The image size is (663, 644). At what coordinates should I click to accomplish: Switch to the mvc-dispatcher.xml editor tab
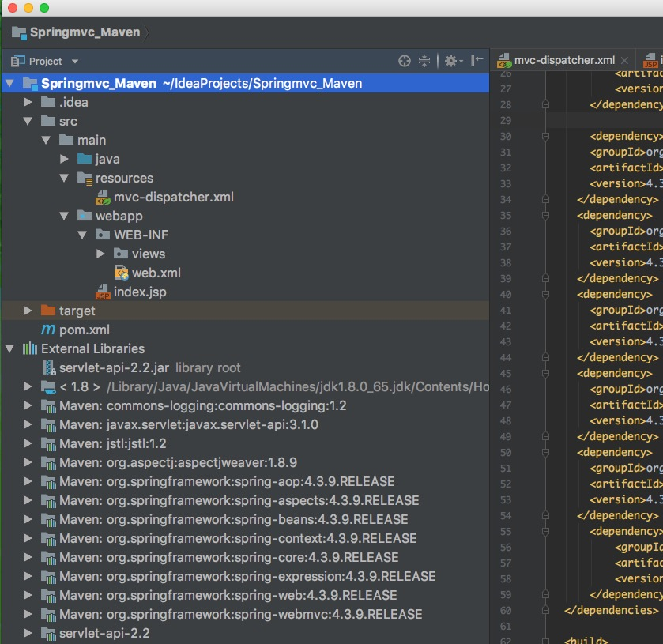(564, 60)
